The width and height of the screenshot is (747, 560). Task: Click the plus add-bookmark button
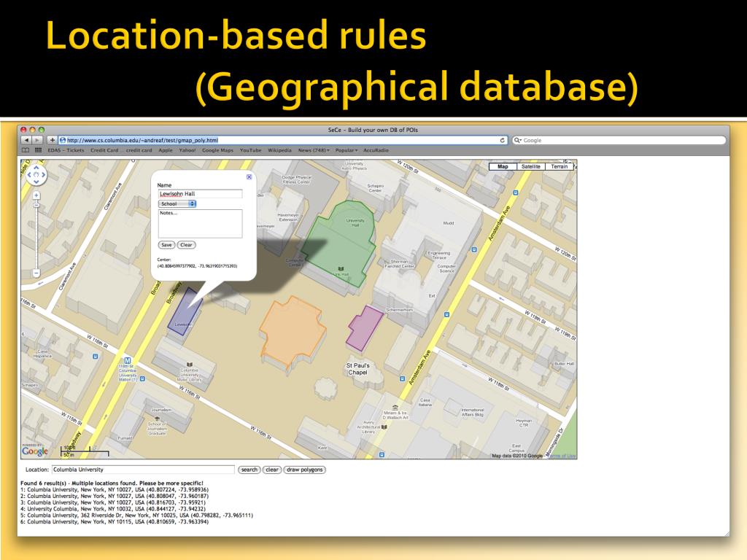[x=52, y=141]
